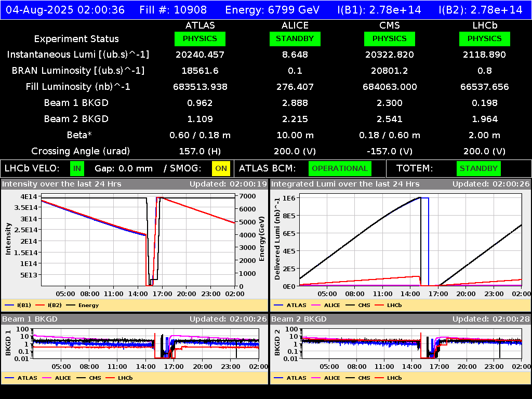Click ALICE Beam 1 BKGD value 2.888

point(295,103)
